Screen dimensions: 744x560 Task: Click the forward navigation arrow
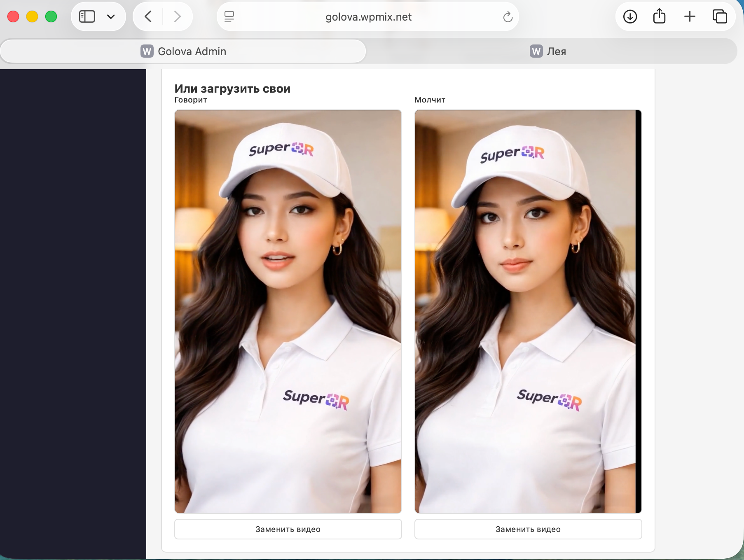point(177,16)
